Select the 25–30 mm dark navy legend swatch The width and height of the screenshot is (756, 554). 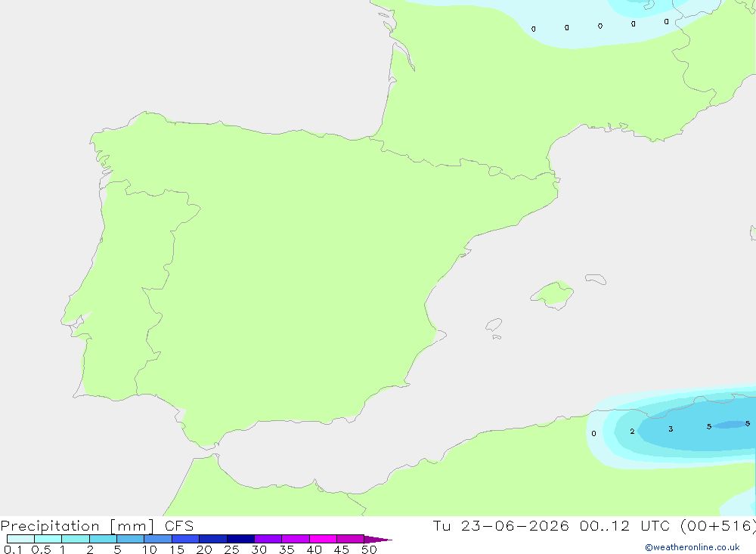pyautogui.click(x=240, y=539)
